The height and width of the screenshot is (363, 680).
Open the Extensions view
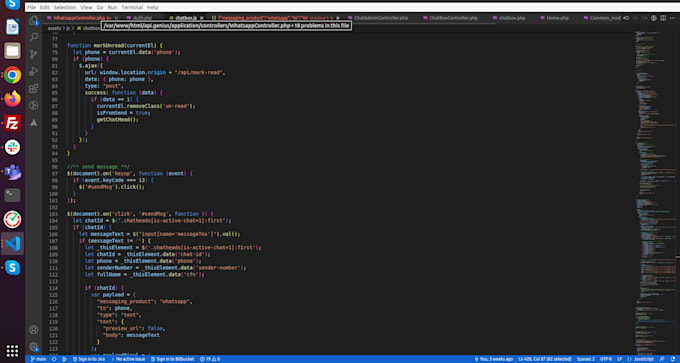(33, 88)
